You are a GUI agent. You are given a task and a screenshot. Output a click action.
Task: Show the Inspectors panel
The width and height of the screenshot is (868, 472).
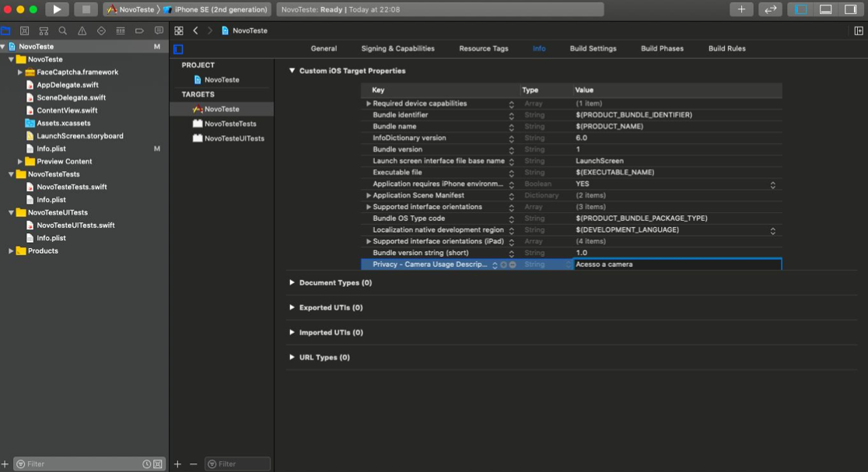point(850,9)
